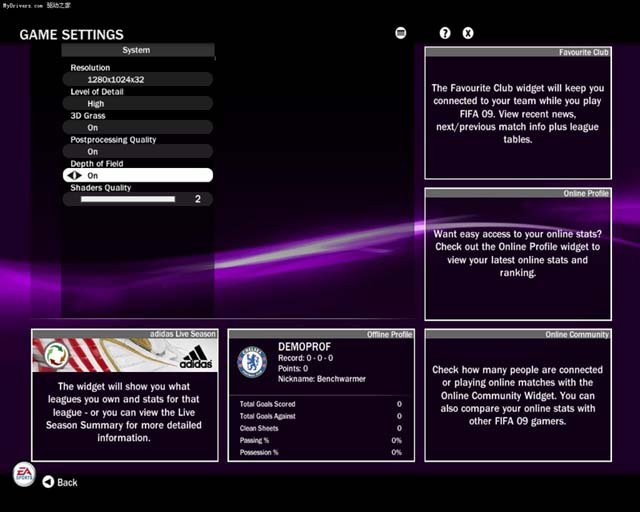Toggle Depth of Field arrows selector

pyautogui.click(x=75, y=176)
